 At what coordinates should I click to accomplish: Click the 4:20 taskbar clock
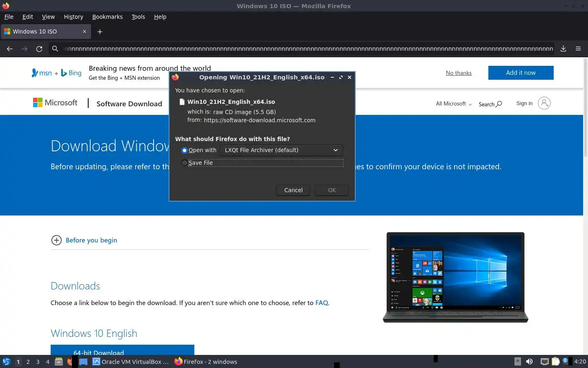(580, 361)
